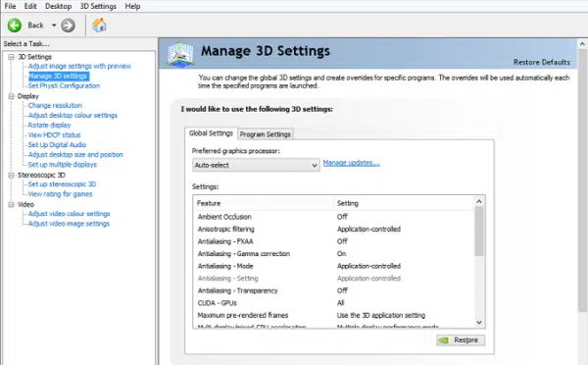Open View HDCP status task

54,134
